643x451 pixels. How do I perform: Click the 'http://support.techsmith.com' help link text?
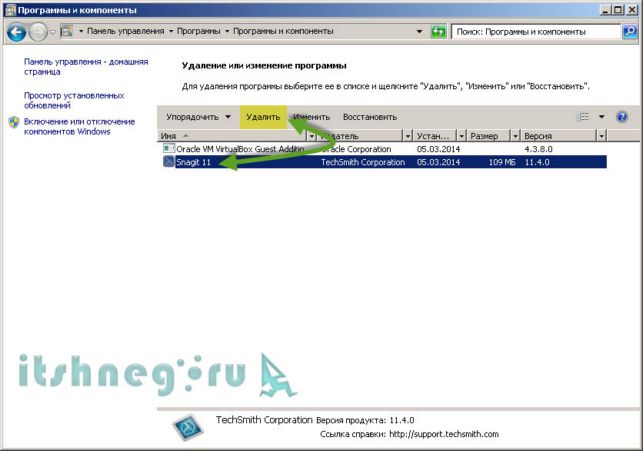coord(444,434)
